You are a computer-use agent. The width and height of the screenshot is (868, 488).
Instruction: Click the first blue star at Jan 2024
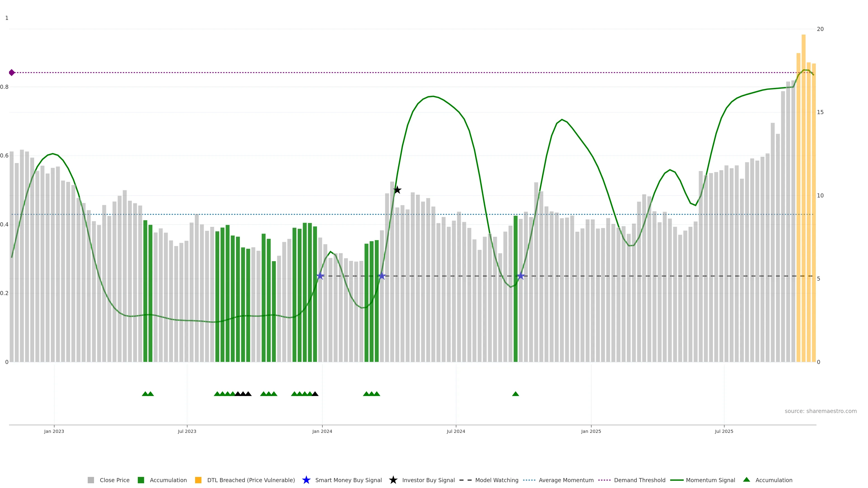pyautogui.click(x=320, y=276)
